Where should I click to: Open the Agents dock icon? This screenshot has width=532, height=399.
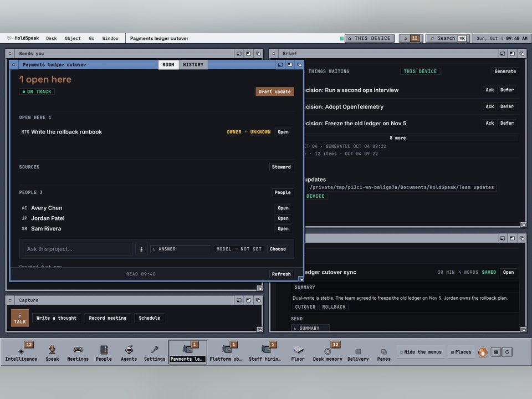tap(129, 352)
